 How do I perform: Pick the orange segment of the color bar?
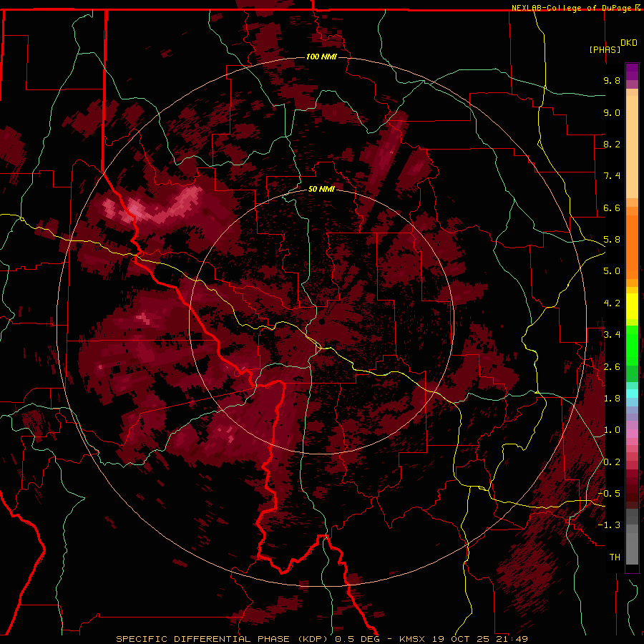point(632,246)
